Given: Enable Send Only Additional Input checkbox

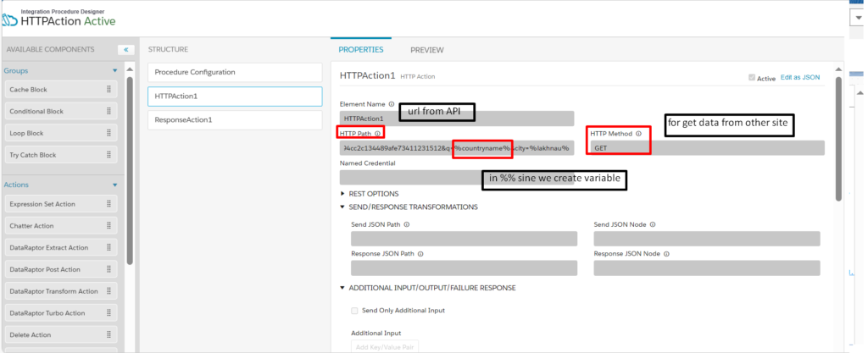Looking at the screenshot, I should (x=354, y=311).
